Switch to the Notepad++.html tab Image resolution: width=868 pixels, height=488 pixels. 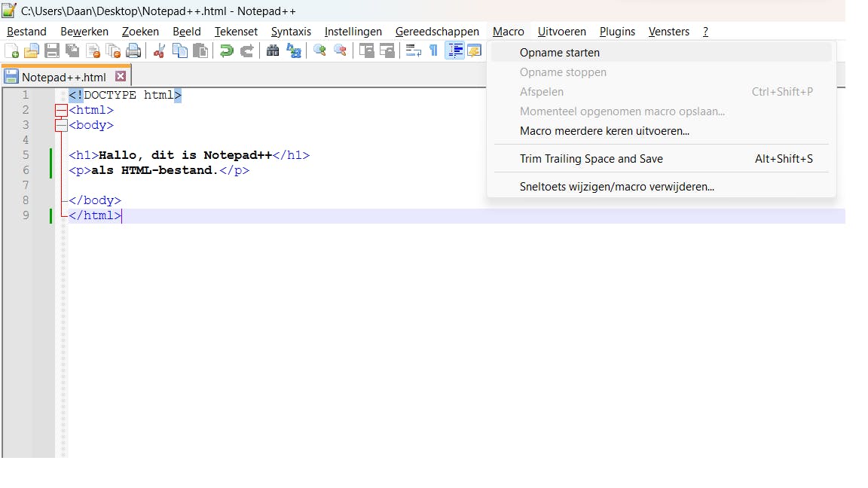[x=63, y=78]
